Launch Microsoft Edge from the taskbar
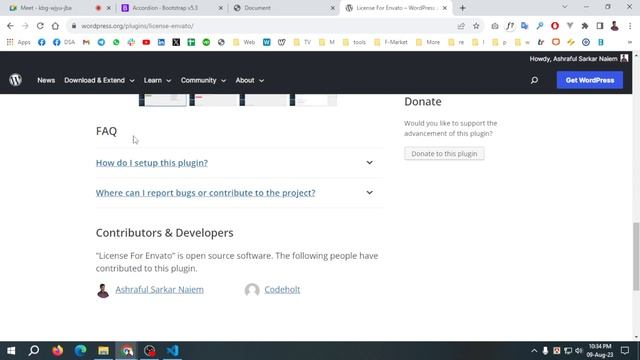 tap(80, 351)
